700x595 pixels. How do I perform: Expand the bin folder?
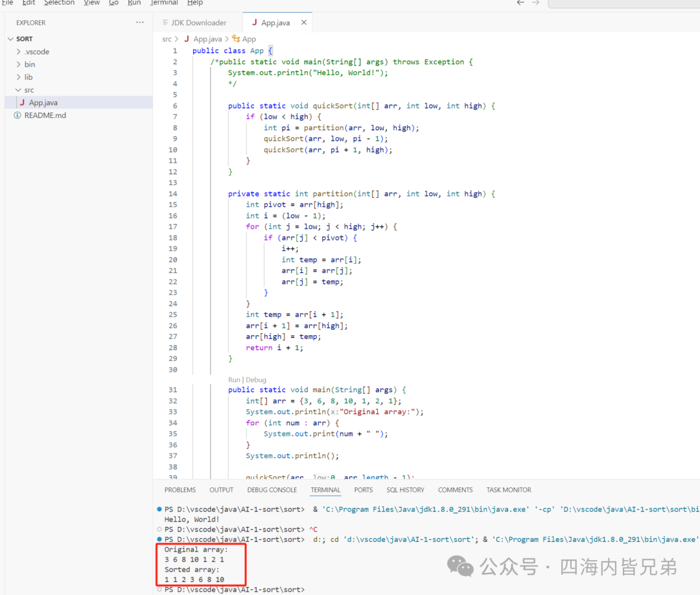pyautogui.click(x=18, y=64)
